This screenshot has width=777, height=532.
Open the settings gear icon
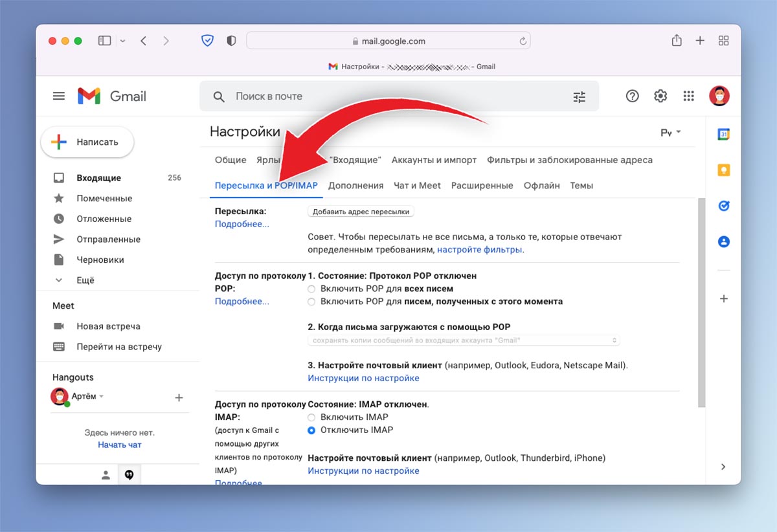(x=660, y=96)
